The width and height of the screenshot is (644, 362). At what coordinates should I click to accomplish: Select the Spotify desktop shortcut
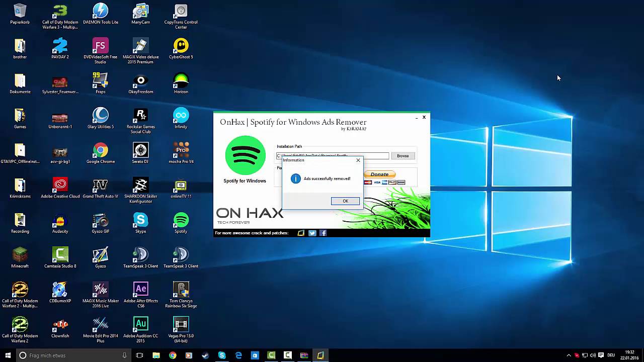(181, 223)
